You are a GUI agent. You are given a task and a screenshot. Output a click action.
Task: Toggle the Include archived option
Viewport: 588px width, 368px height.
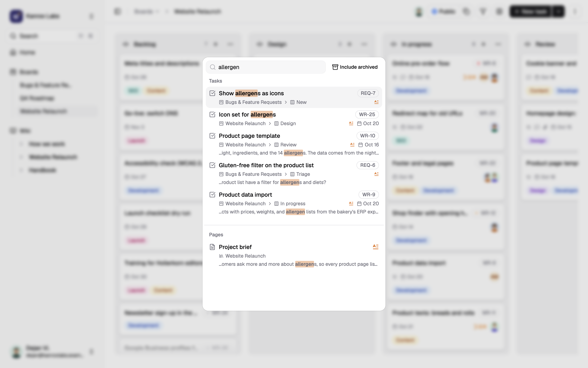(355, 67)
